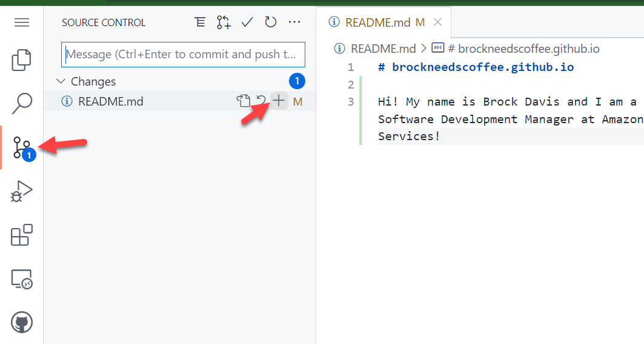Discard changes for README.md
Image resolution: width=644 pixels, height=344 pixels.
(261, 101)
